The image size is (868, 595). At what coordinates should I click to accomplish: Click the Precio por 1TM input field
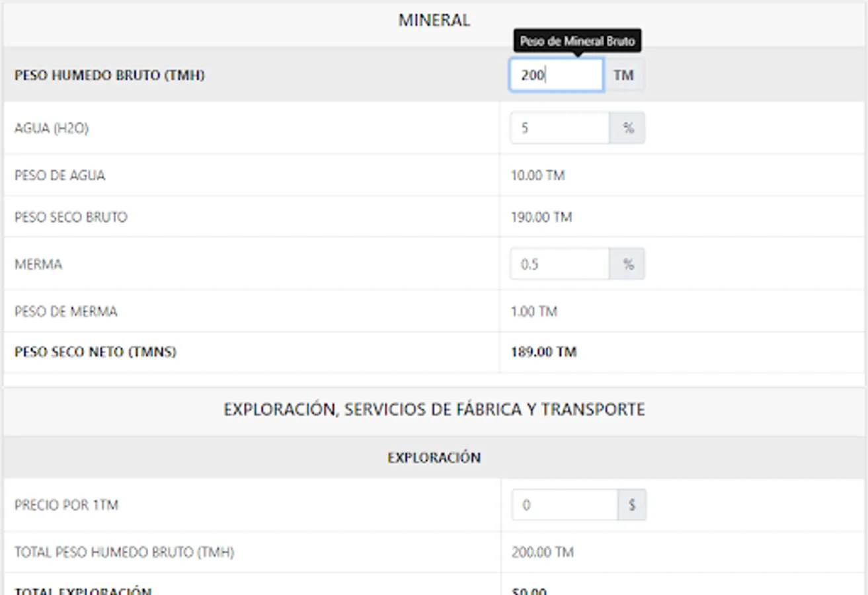pyautogui.click(x=565, y=506)
